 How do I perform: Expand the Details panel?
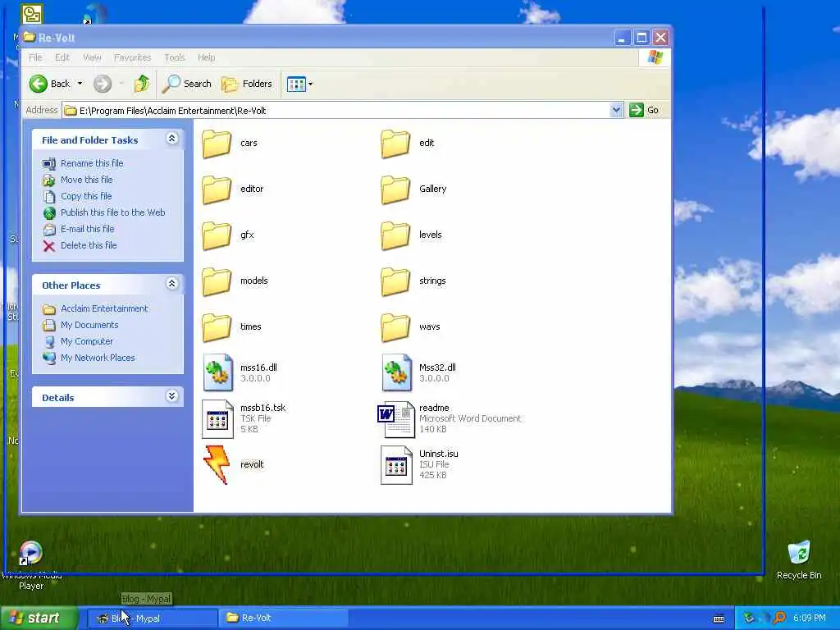pos(172,396)
